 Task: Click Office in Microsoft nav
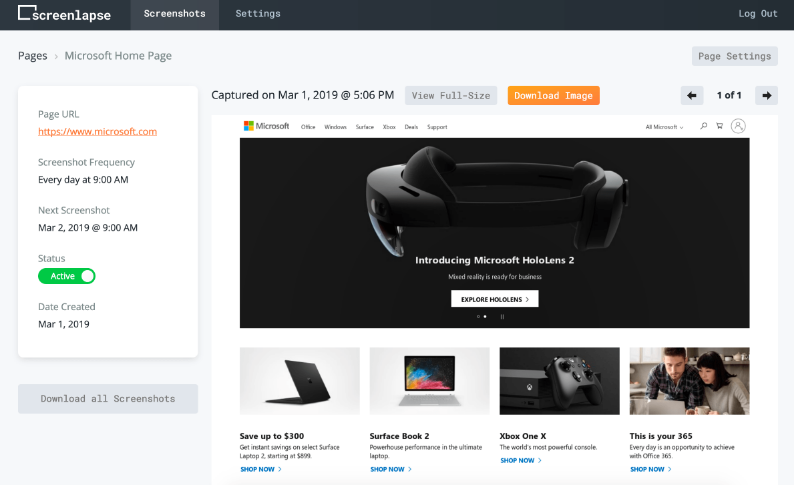pos(308,127)
